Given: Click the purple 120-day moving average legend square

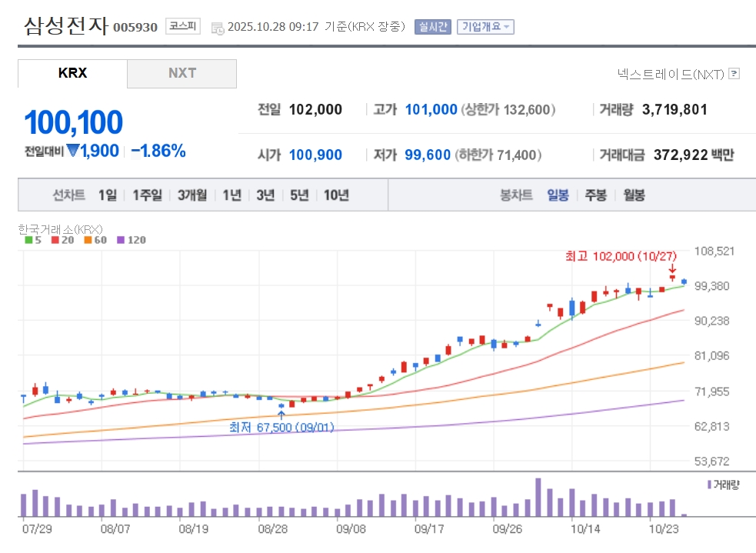Looking at the screenshot, I should pyautogui.click(x=120, y=240).
